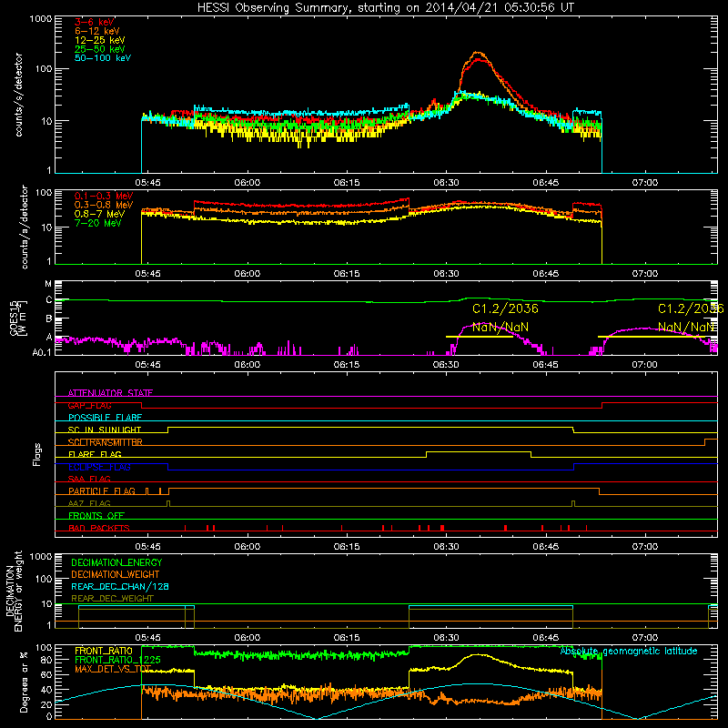The image size is (728, 728).
Task: Click the FRONT_RATIO legend label
Action: point(104,652)
